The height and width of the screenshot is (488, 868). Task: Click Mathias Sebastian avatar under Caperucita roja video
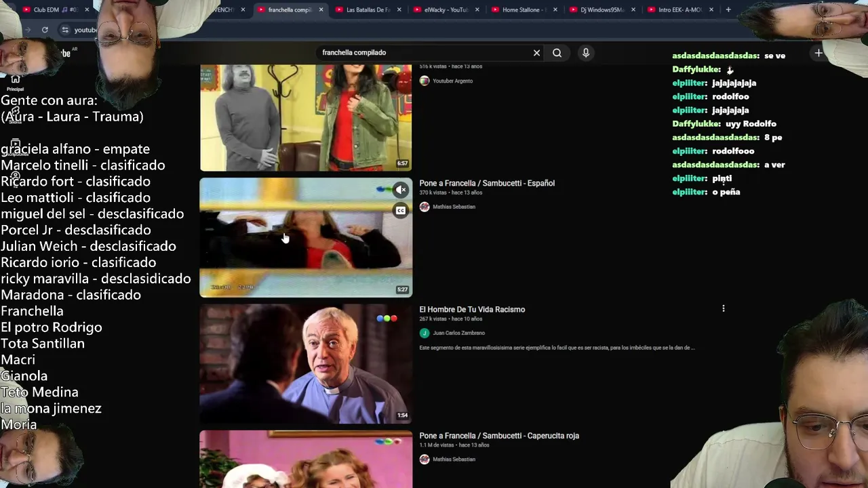tap(425, 459)
